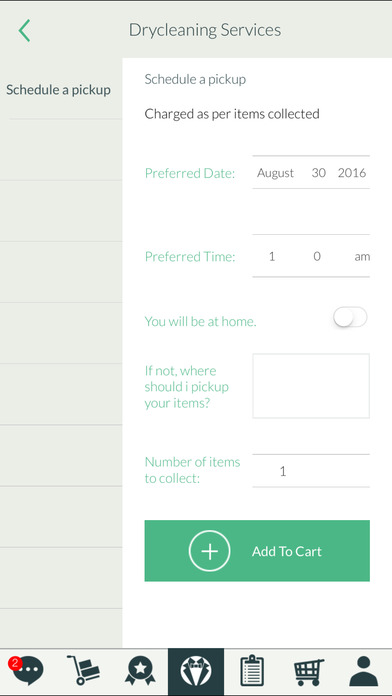Focus the pickup location text box
Screen dimensions: 392x696
(x=311, y=386)
